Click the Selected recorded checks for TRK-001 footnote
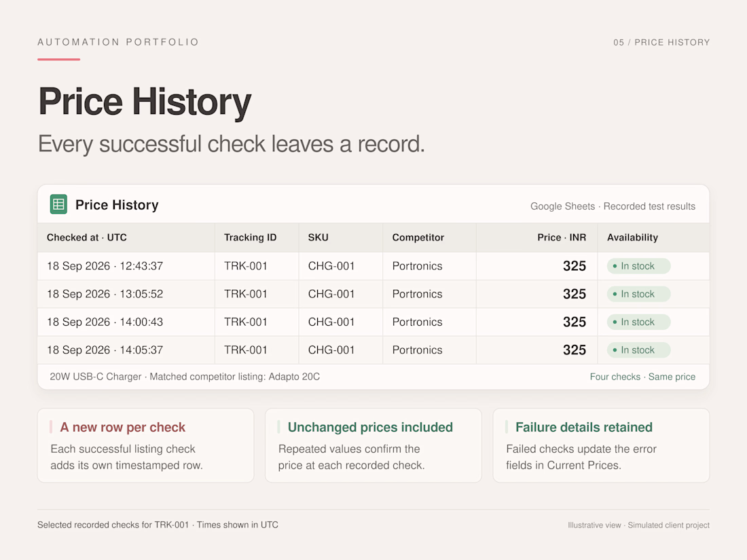Image resolution: width=747 pixels, height=560 pixels. pos(158,525)
